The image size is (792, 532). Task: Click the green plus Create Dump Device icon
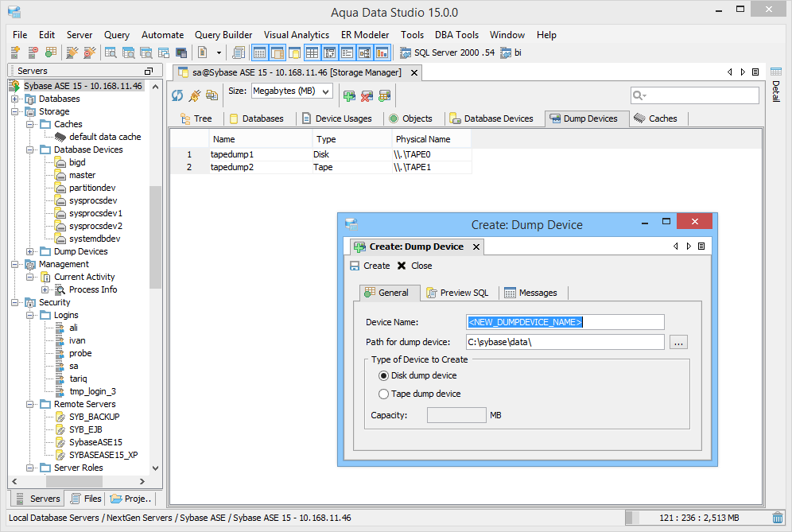(349, 95)
